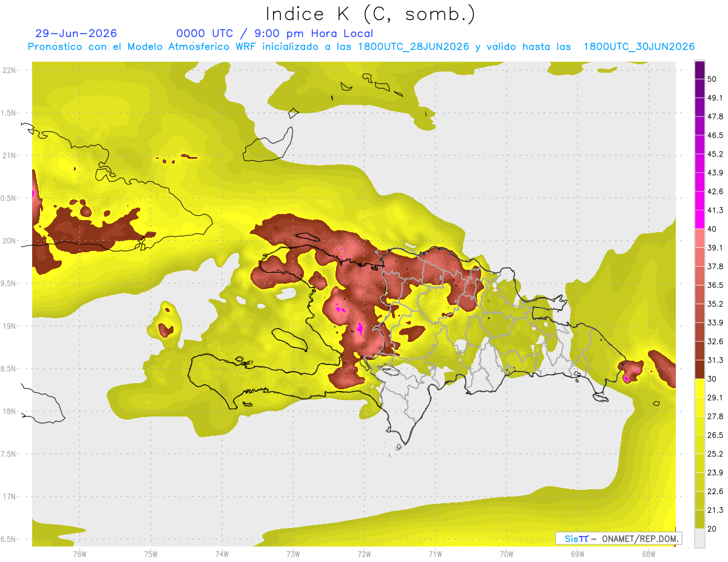Click colorbar value '46.5'
This screenshot has width=728, height=562.
point(716,135)
